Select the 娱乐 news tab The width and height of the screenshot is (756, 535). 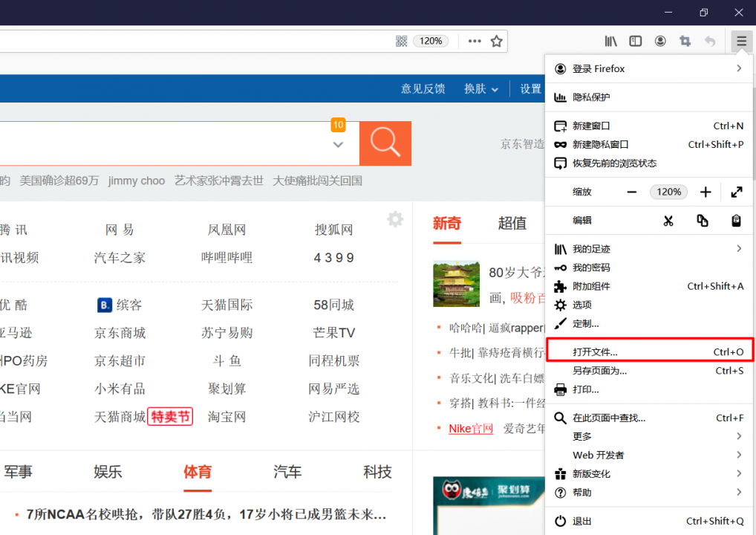[108, 472]
